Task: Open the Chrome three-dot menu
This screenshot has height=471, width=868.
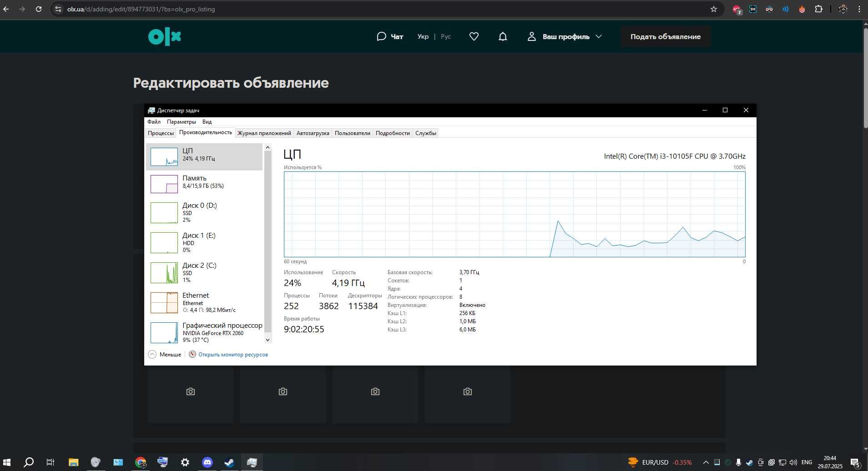Action: (x=859, y=9)
